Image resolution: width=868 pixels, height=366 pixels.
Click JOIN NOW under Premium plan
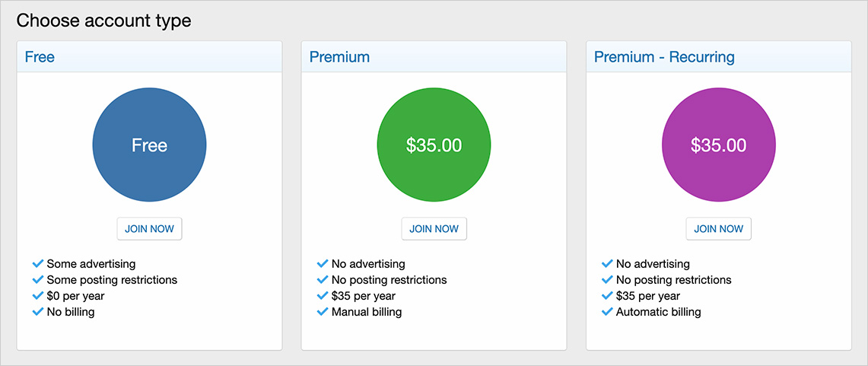point(434,229)
